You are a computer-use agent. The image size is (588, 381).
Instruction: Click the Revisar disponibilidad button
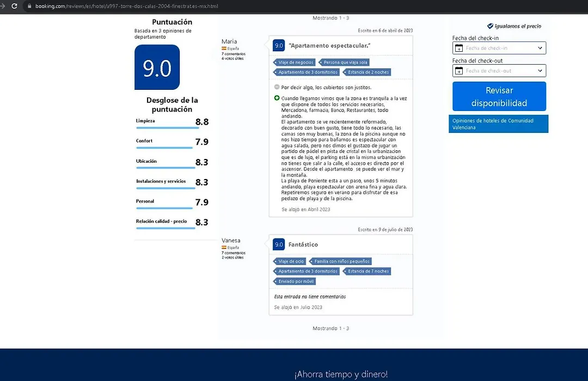(x=499, y=96)
